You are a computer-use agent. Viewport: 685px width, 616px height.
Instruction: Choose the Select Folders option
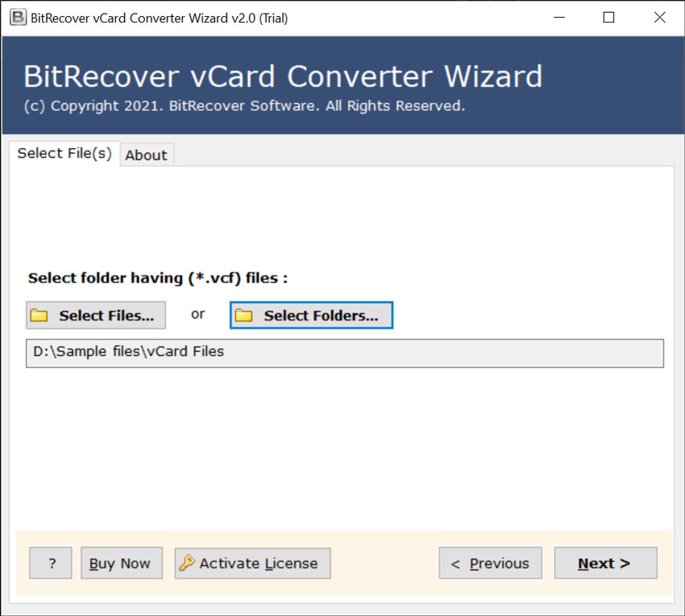click(312, 315)
